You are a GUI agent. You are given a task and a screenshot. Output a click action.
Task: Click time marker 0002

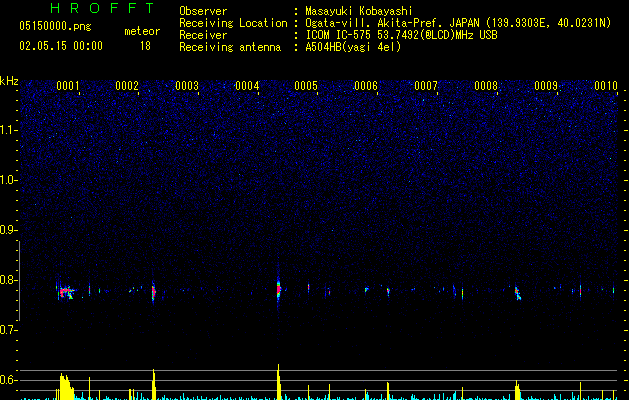coord(127,86)
